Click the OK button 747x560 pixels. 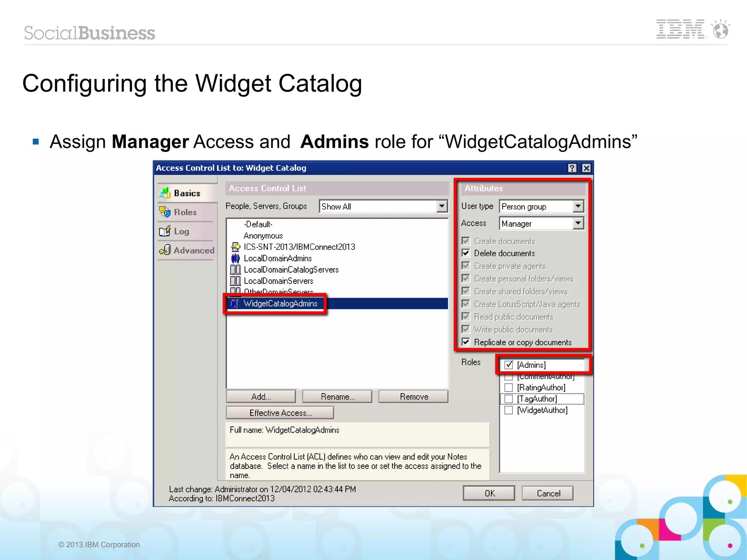489,493
